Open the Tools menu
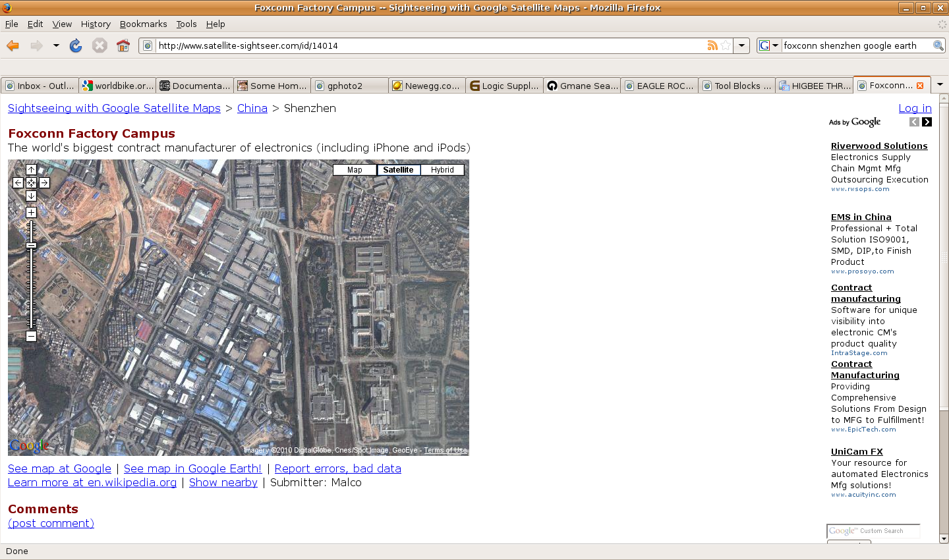The width and height of the screenshot is (949, 560). (187, 24)
